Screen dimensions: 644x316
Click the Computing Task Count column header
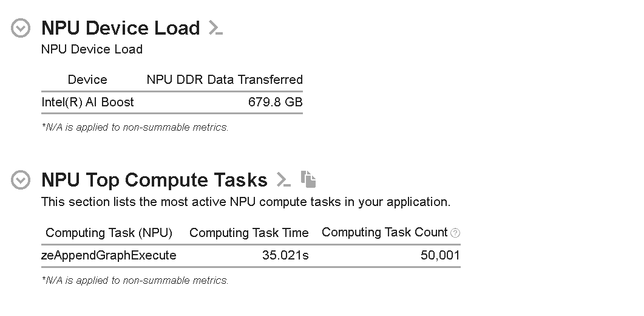point(384,232)
